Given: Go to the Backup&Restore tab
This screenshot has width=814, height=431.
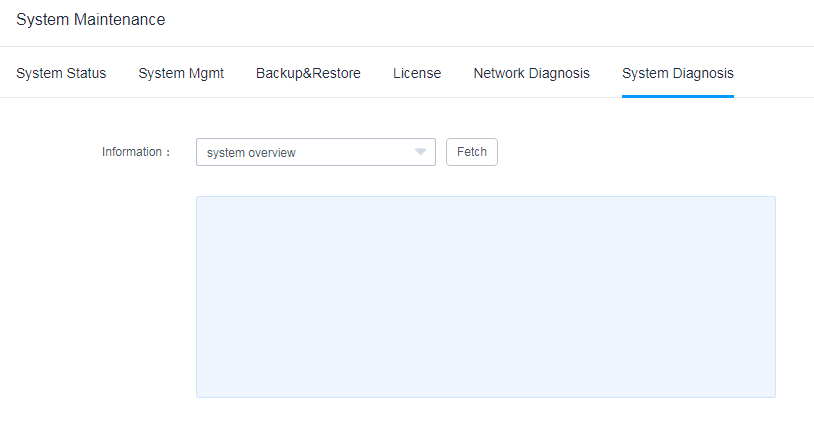Looking at the screenshot, I should [308, 73].
